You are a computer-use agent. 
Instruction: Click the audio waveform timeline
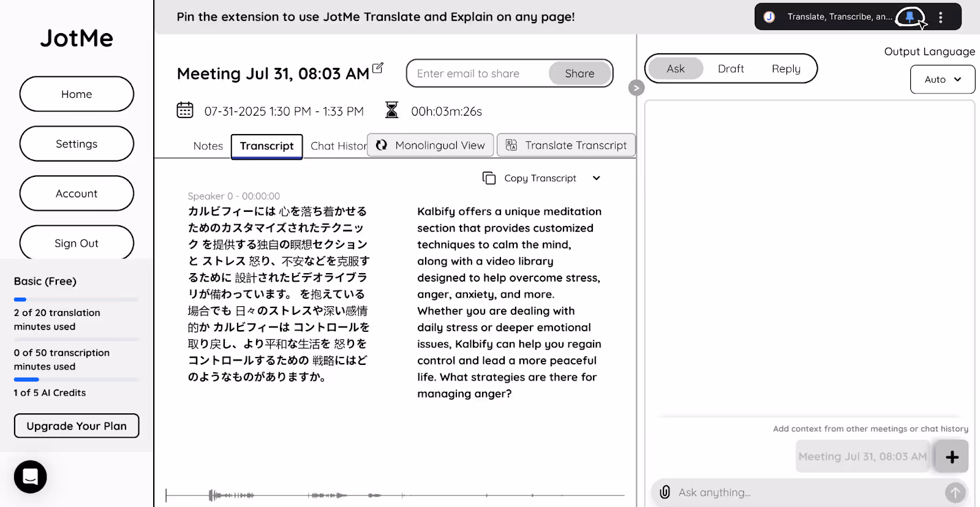click(395, 495)
